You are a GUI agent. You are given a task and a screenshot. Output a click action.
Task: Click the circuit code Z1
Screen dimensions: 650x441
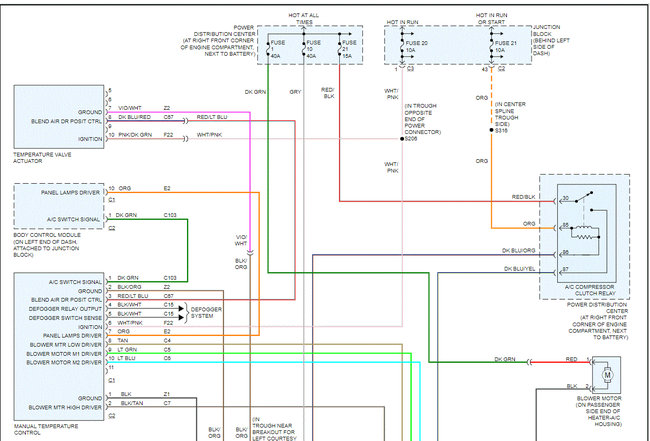(167, 394)
